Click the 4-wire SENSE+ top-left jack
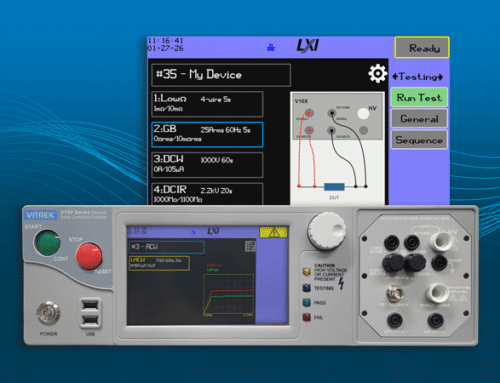 click(x=391, y=242)
